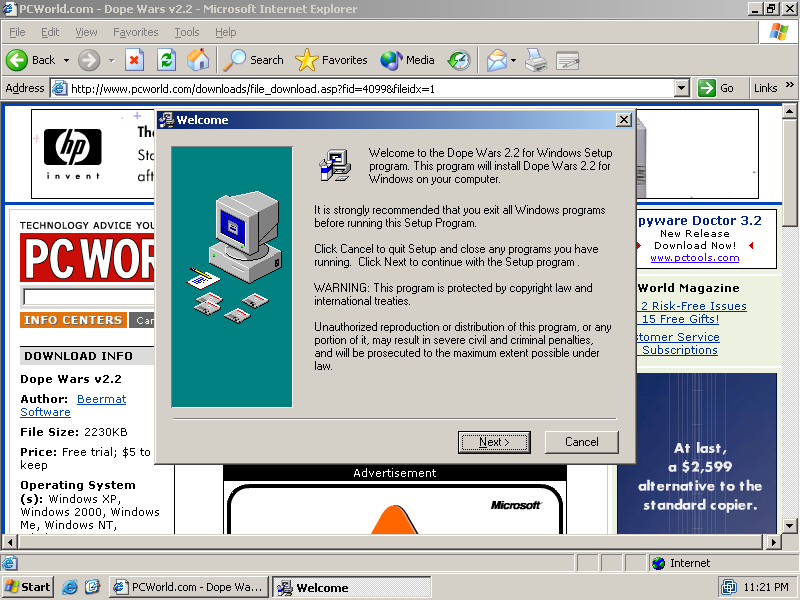Screen dimensions: 800x600
Task: Open the Search pane with the magnifier
Action: (x=235, y=60)
